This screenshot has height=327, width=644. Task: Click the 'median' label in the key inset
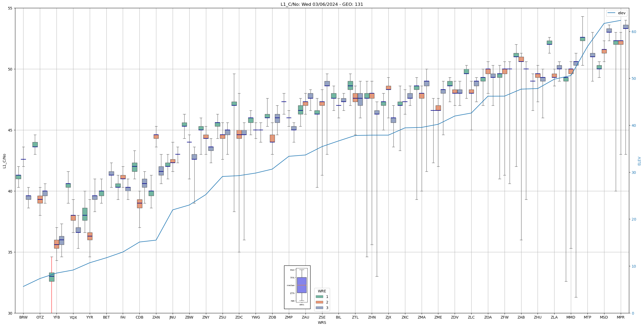[x=290, y=285]
